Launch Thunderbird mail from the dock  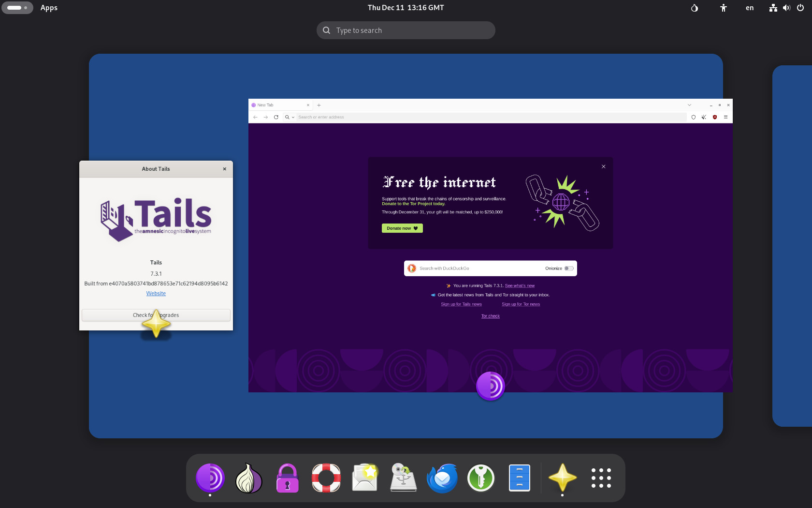tap(442, 478)
